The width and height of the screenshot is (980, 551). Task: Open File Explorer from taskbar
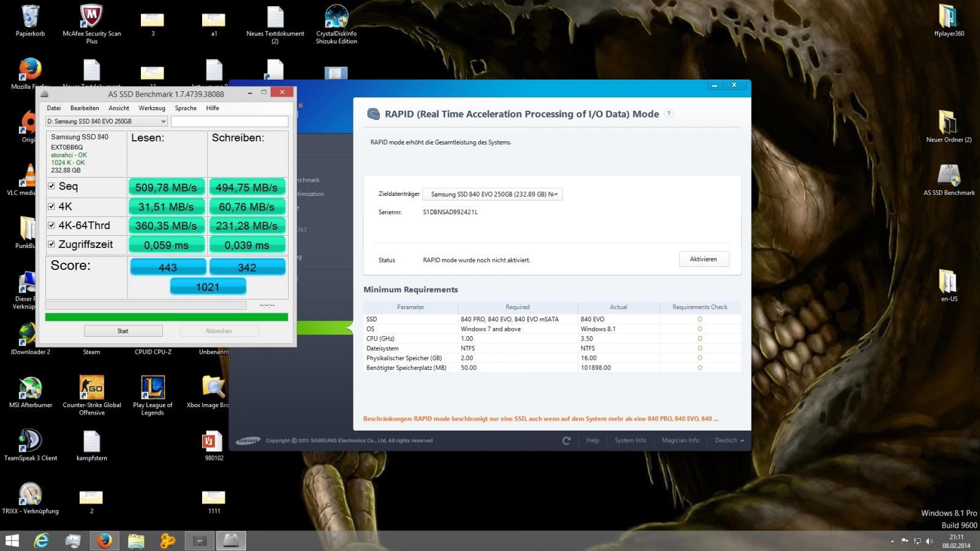[136, 541]
